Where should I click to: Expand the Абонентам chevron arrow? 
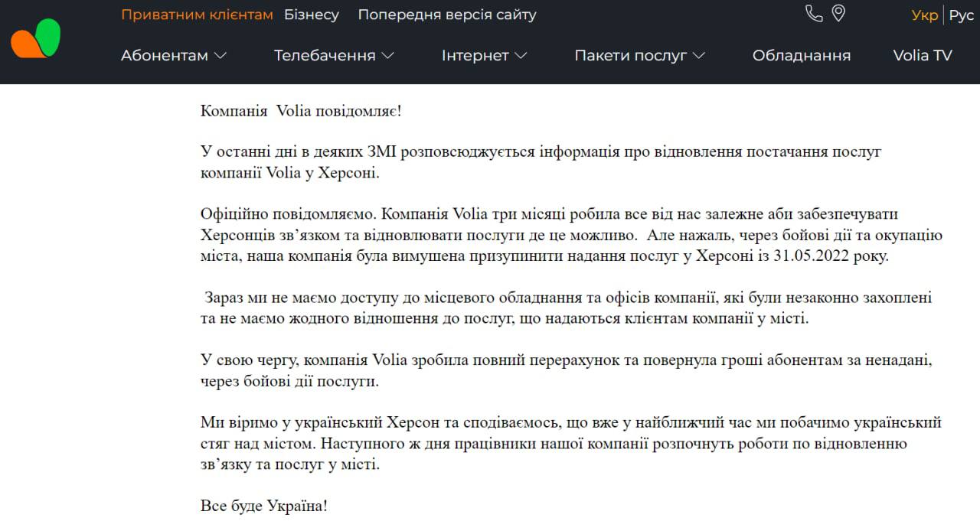[220, 55]
